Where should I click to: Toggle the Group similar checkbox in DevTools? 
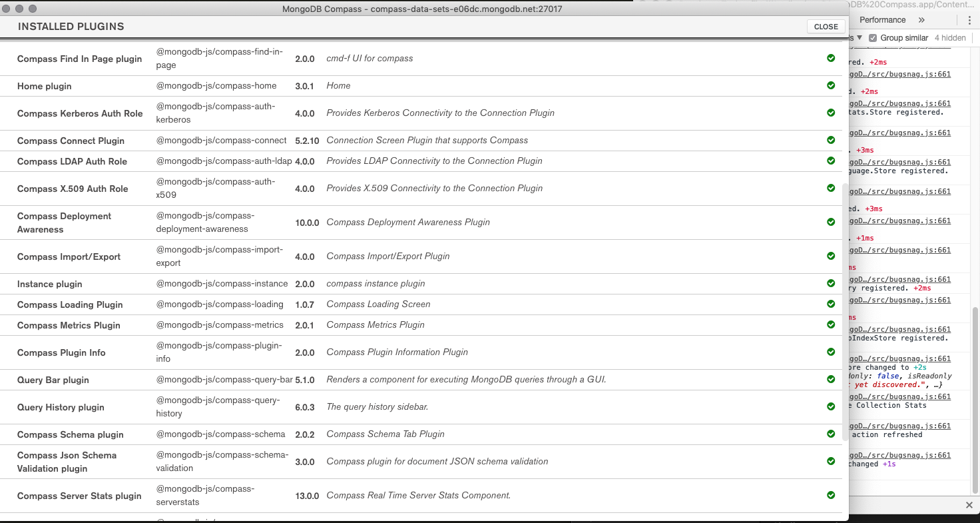(873, 38)
